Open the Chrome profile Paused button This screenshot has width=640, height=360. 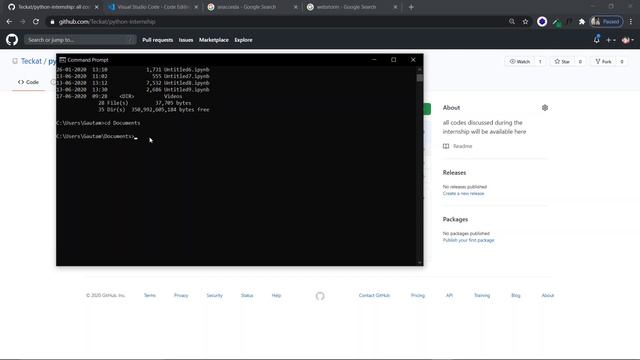pyautogui.click(x=607, y=22)
